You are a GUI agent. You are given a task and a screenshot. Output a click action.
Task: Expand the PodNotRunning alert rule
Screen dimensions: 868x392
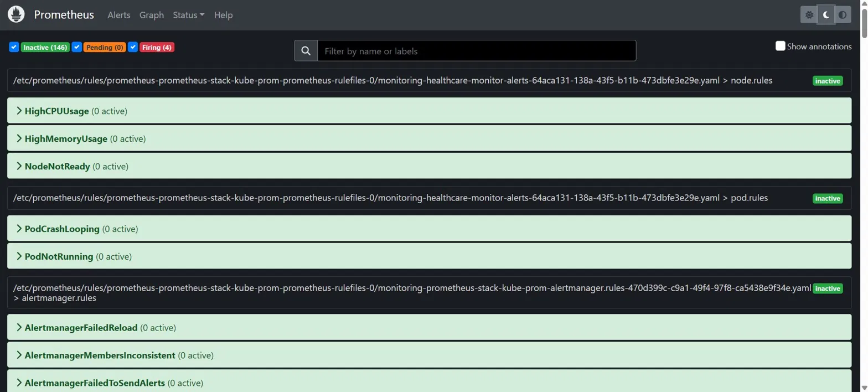(429, 256)
